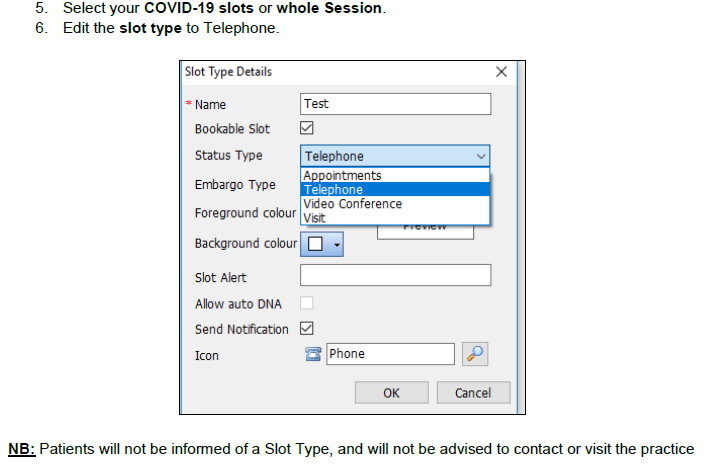Enable the Allow auto DNA checkbox
Screen dimensions: 723x465
[308, 303]
